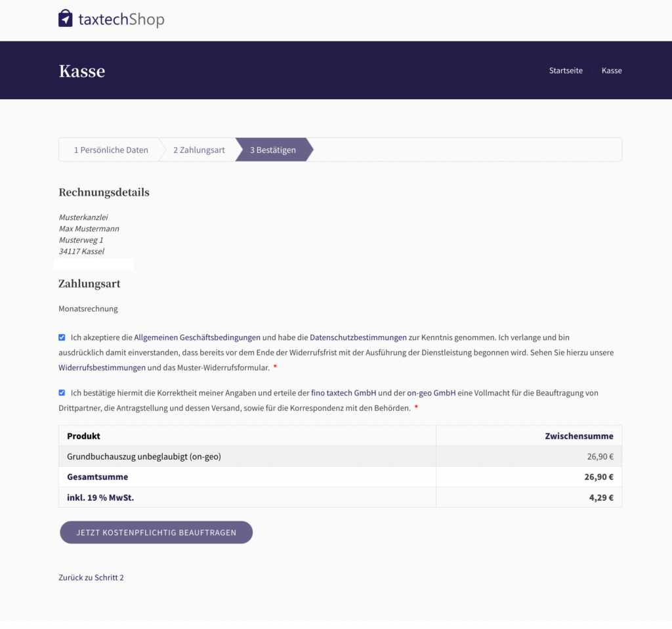
Task: Toggle the power of attorney confirmation checkbox
Action: 62,393
